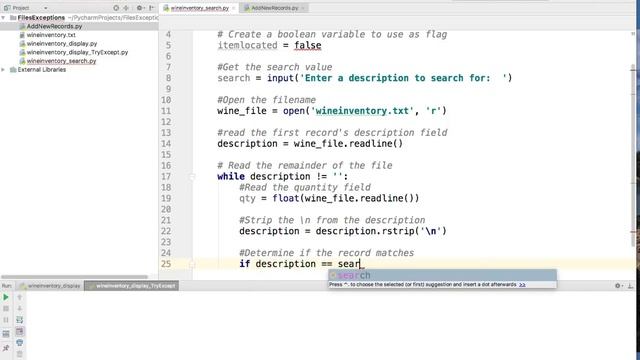Select wineinventory.txt in the project tree
Screen dimensions: 640x360
51,35
